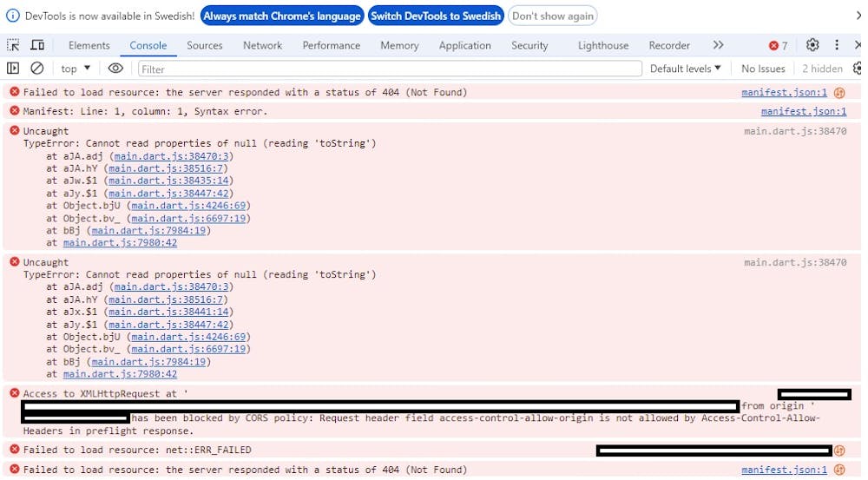Focus the console Filter input field
This screenshot has height=480, width=868.
[390, 69]
